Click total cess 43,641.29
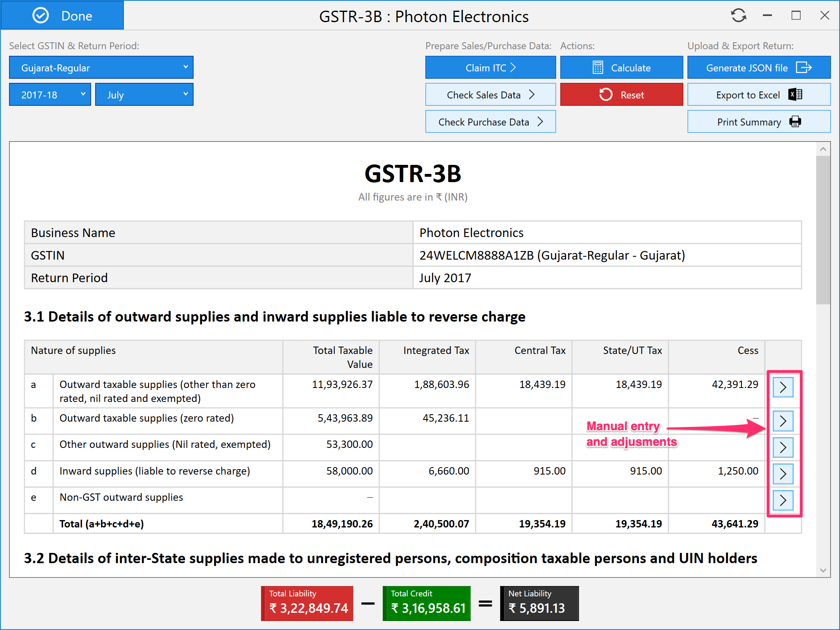This screenshot has width=840, height=630. coord(735,524)
